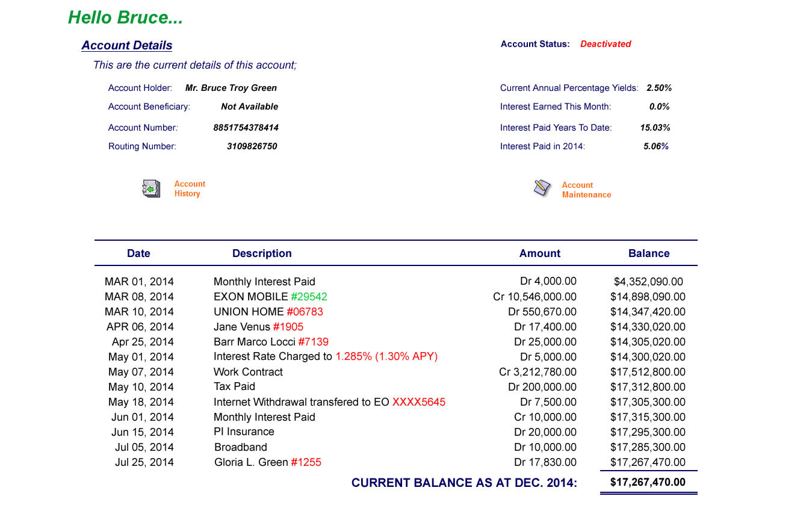
Task: Click the 1.285% (1.30% APY) rate text
Action: pyautogui.click(x=386, y=356)
